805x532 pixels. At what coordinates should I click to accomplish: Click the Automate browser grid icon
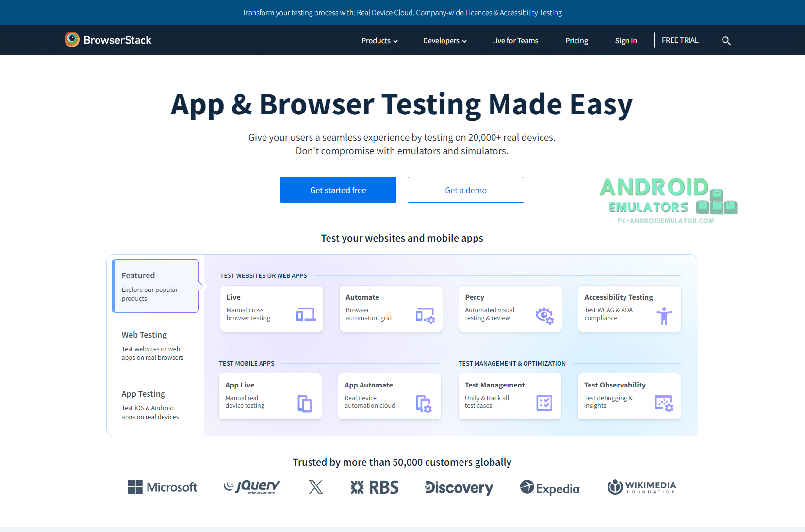pos(425,316)
